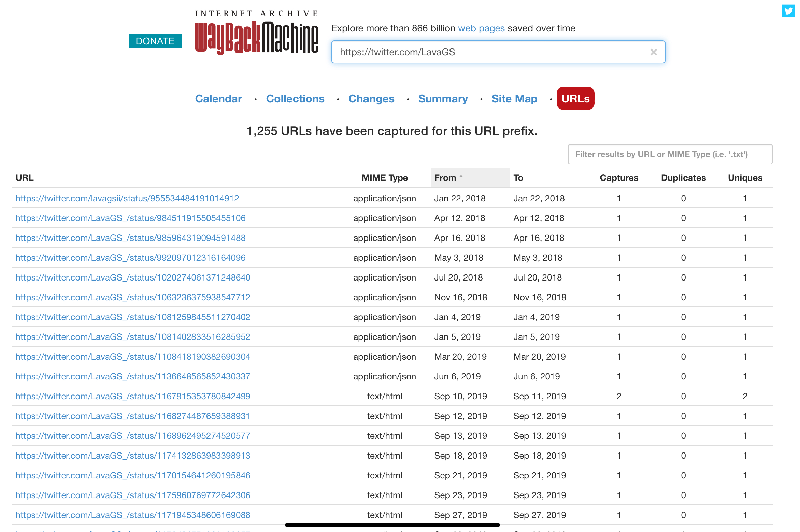Click the DONATE button

click(155, 41)
